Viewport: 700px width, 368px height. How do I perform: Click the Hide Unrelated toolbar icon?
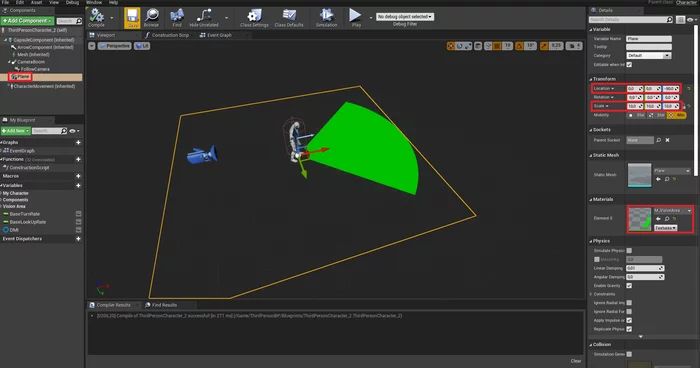pyautogui.click(x=204, y=17)
